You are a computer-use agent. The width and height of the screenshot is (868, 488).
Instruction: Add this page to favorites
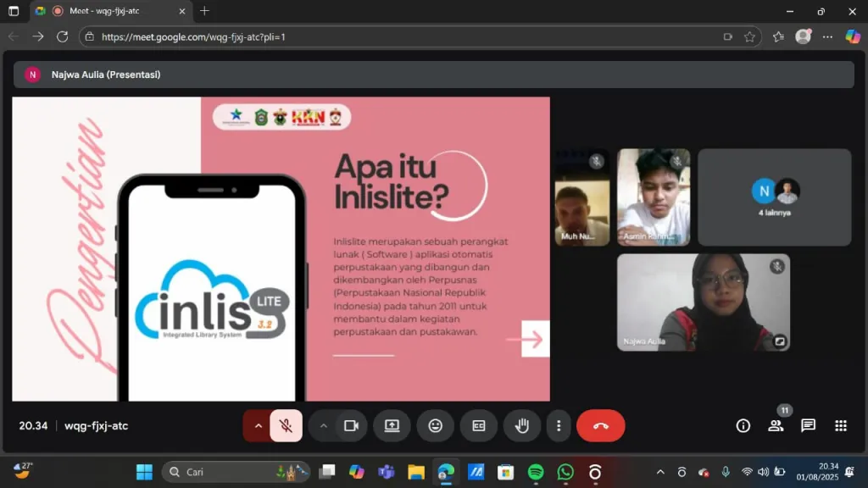pyautogui.click(x=749, y=37)
